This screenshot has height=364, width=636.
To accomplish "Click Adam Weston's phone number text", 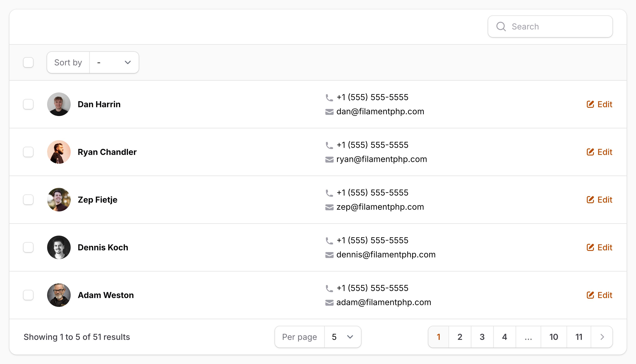I will pos(372,288).
